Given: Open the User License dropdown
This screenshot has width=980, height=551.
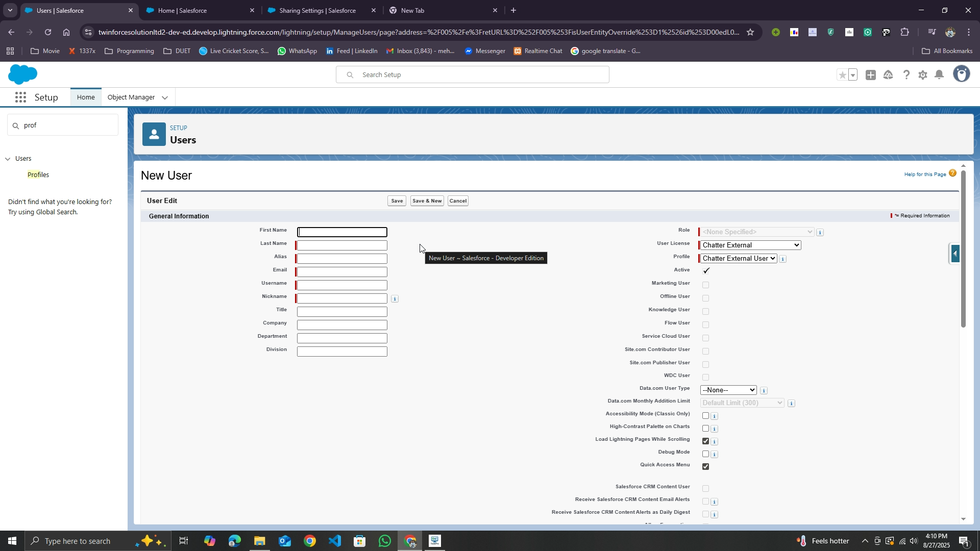Looking at the screenshot, I should coord(750,245).
